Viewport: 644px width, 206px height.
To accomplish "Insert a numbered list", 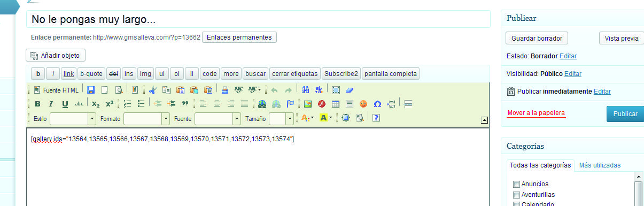I will [x=127, y=104].
